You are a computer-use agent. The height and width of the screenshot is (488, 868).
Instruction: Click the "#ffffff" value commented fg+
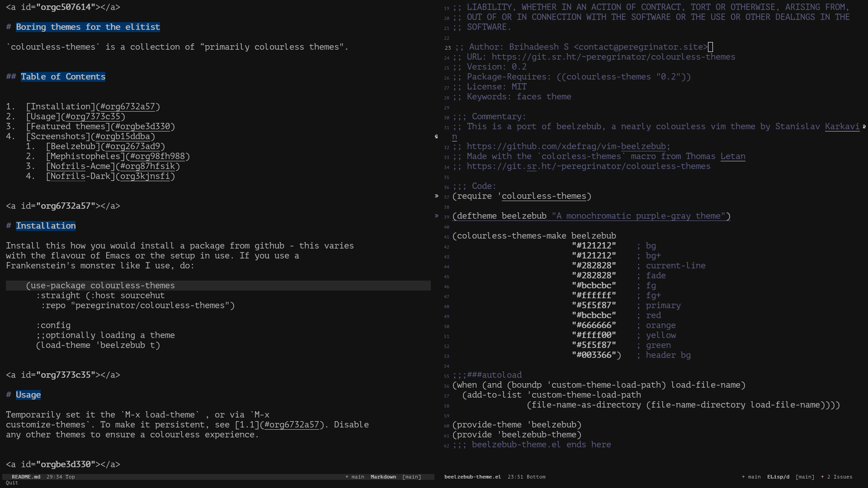click(594, 296)
